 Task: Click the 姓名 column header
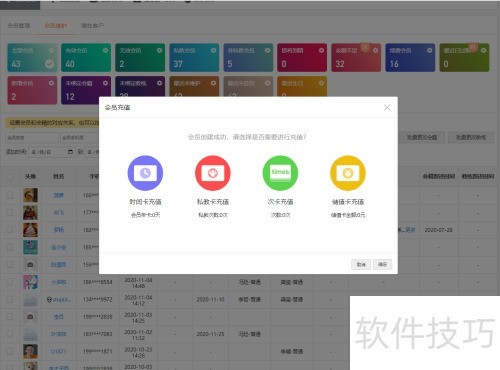pyautogui.click(x=59, y=176)
